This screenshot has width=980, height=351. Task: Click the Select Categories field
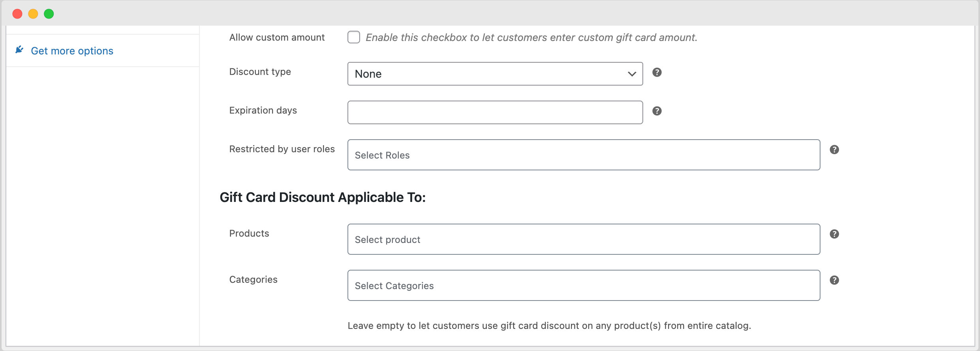[x=584, y=285]
